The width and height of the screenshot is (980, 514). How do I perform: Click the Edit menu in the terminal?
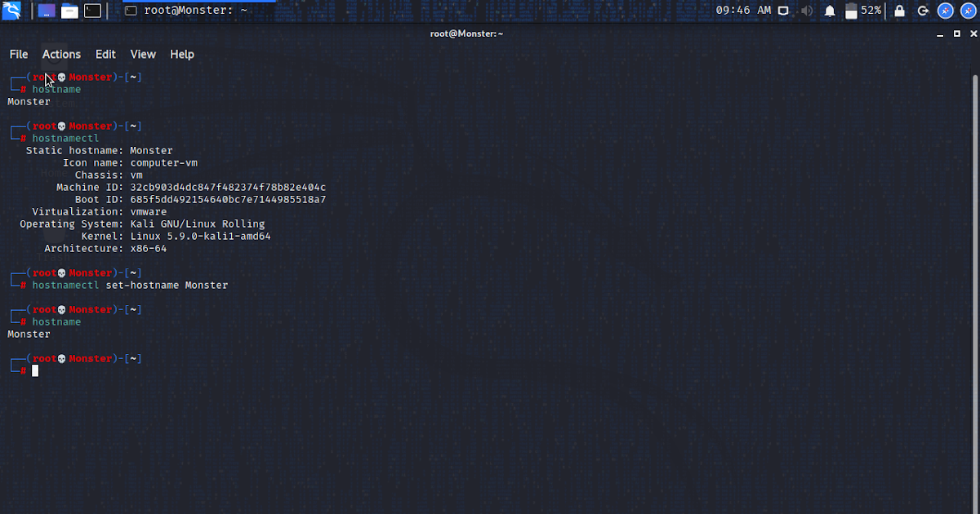pyautogui.click(x=105, y=54)
